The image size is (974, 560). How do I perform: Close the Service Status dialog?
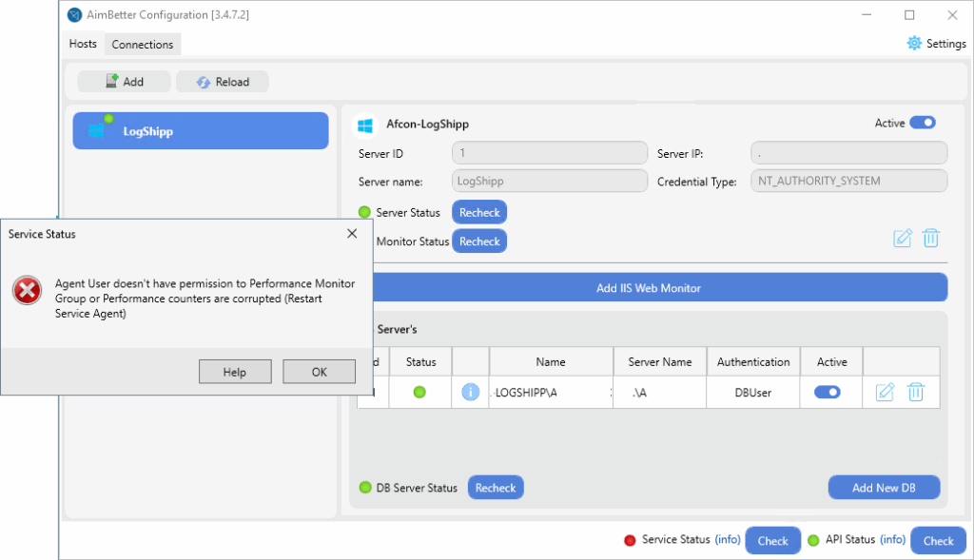[352, 233]
